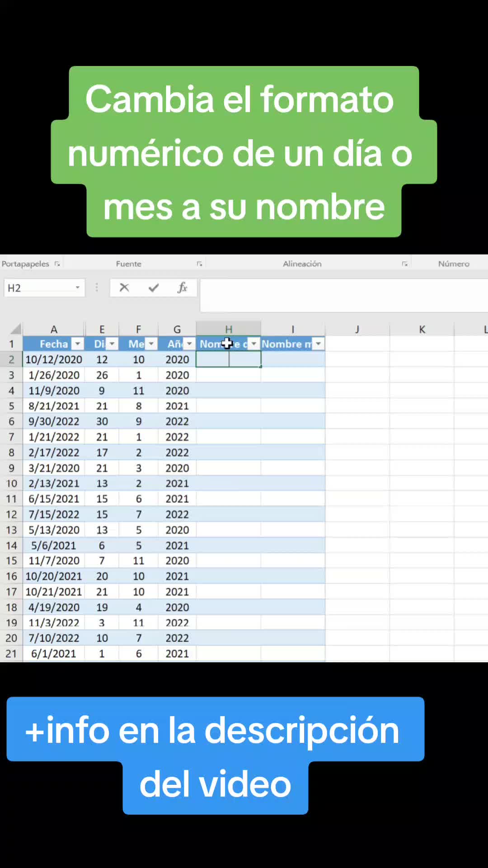Select cell with date 9/30/2022
Viewport: 488px width, 868px height.
pyautogui.click(x=54, y=421)
